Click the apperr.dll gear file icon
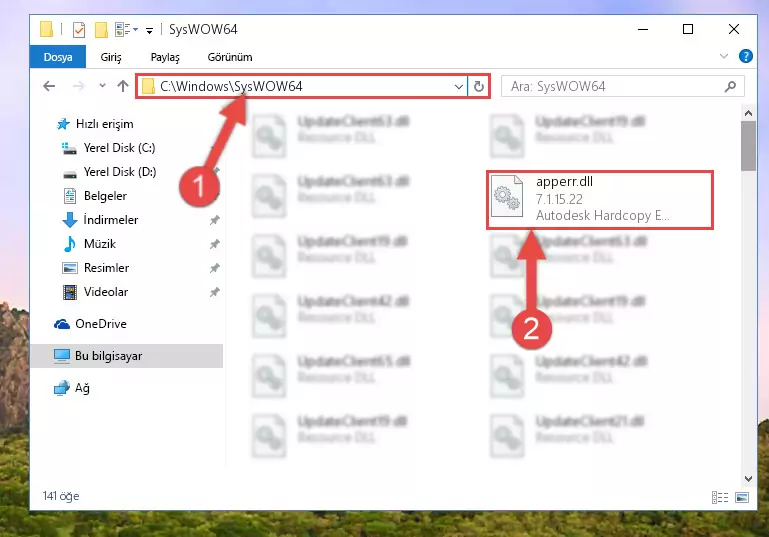The width and height of the screenshot is (769, 537). 507,196
